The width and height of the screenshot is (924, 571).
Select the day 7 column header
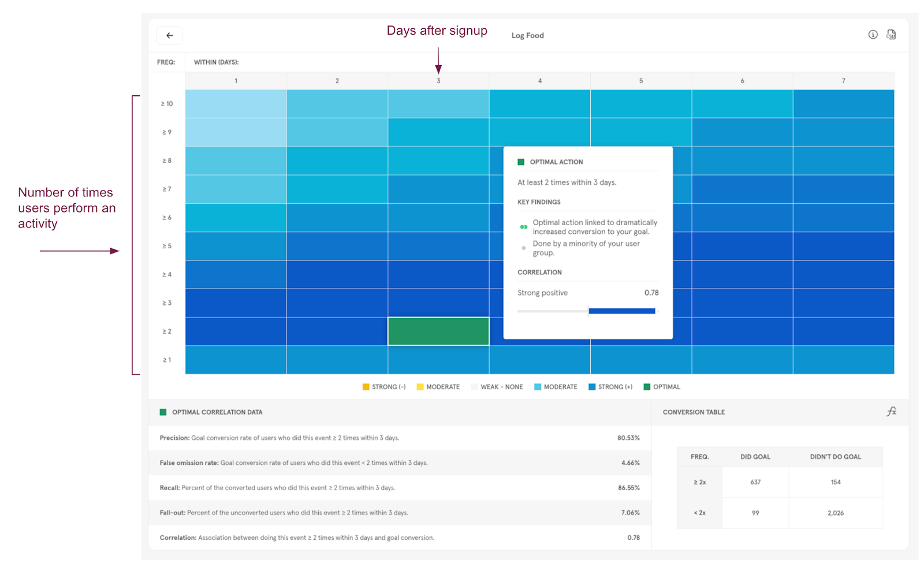(843, 81)
